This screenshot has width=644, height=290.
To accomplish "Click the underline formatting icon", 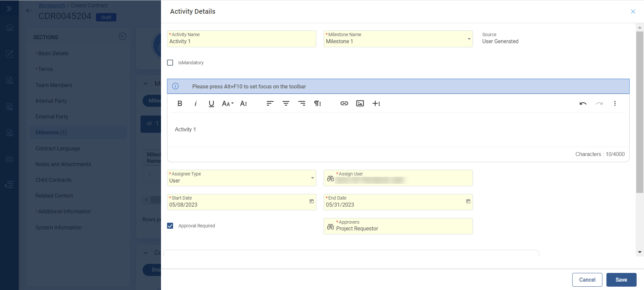I will [x=211, y=103].
